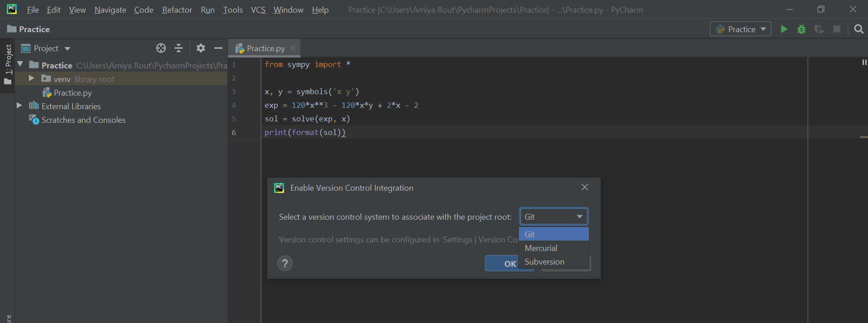Click the Stop process square icon
The height and width of the screenshot is (323, 868).
coord(837,29)
